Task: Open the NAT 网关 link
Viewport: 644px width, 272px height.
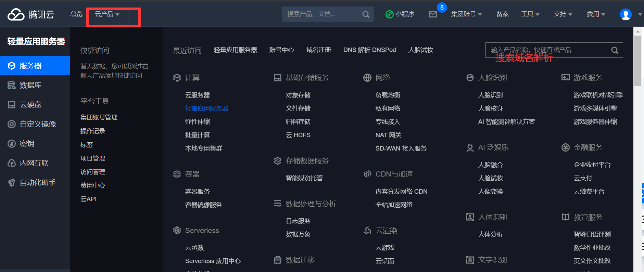Action: 388,135
